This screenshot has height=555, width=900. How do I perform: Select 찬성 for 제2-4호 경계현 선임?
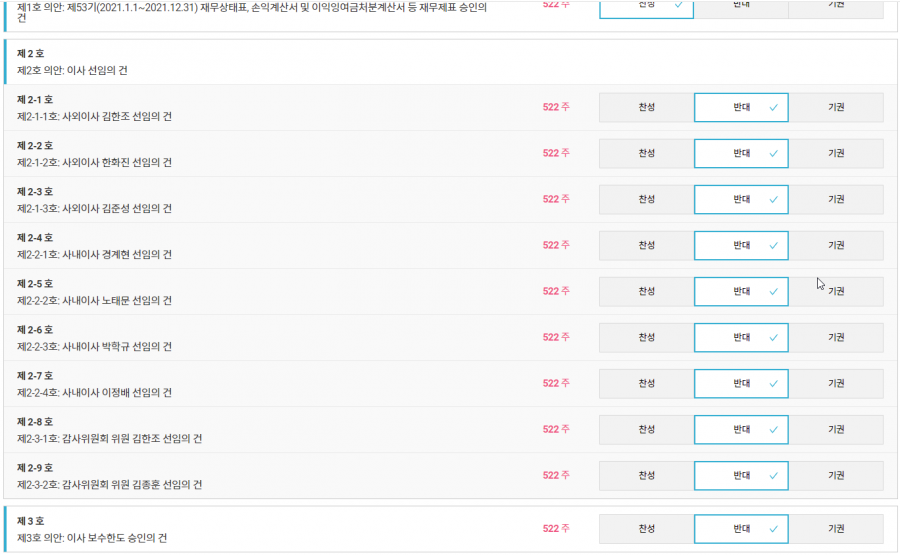point(646,245)
